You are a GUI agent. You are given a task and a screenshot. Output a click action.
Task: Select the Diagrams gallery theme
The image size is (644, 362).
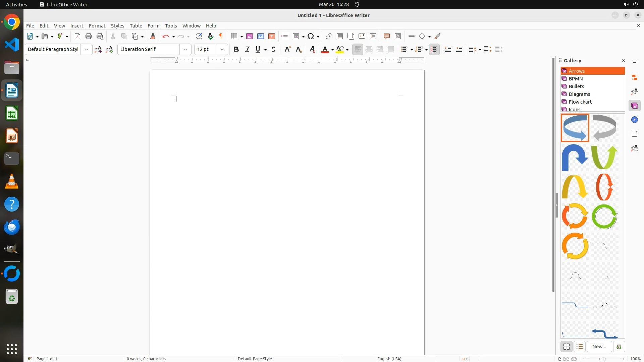[x=579, y=94]
